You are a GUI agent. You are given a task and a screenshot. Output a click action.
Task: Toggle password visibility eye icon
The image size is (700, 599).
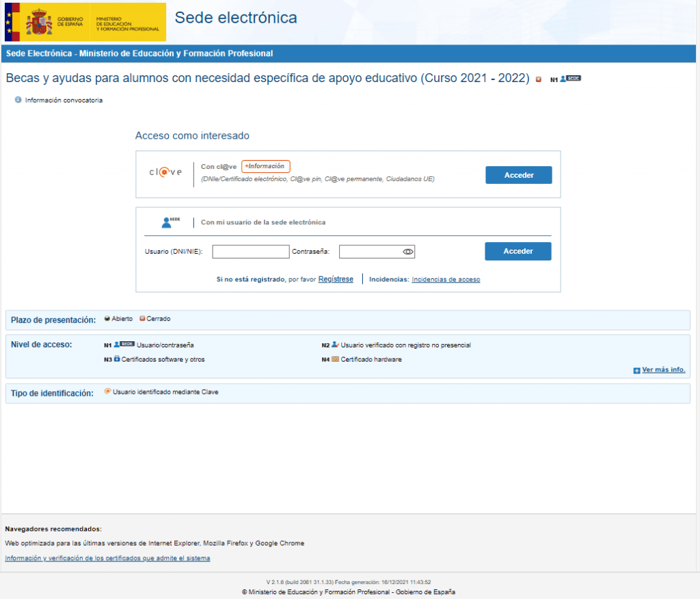[x=408, y=252]
